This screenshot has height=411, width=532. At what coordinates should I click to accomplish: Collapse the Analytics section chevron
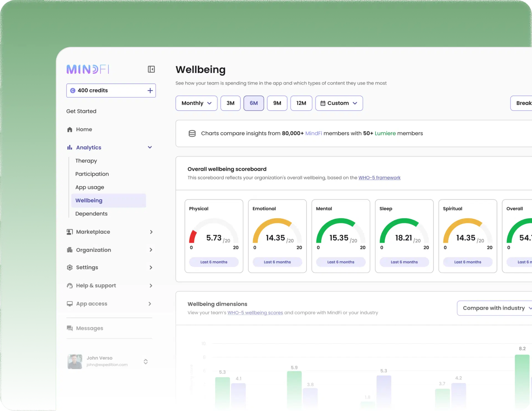pos(150,147)
